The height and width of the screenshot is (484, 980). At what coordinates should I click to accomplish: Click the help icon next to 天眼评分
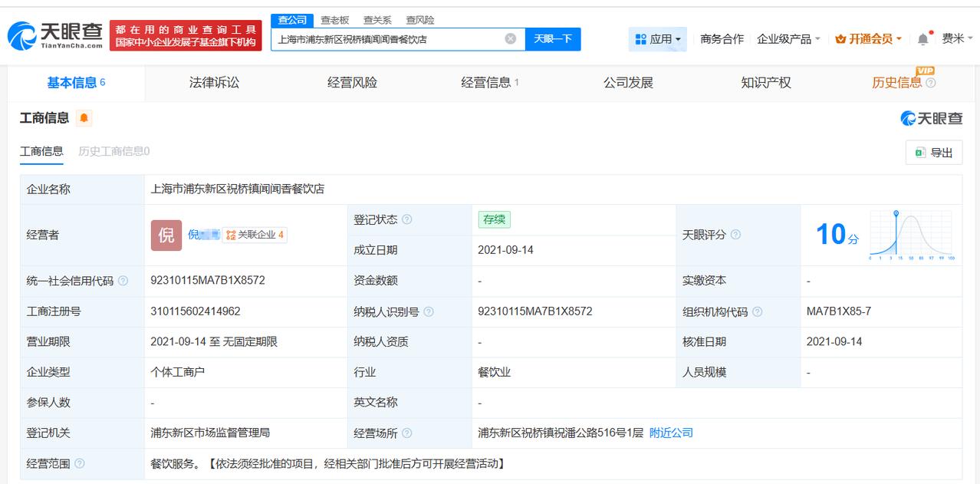(x=736, y=235)
